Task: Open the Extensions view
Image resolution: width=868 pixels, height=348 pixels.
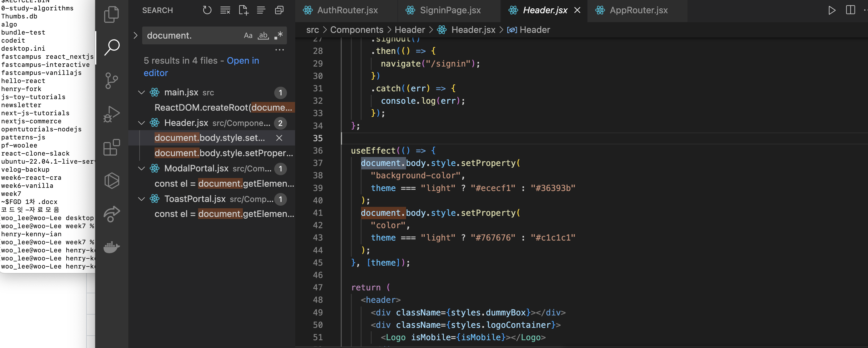Action: click(x=111, y=147)
